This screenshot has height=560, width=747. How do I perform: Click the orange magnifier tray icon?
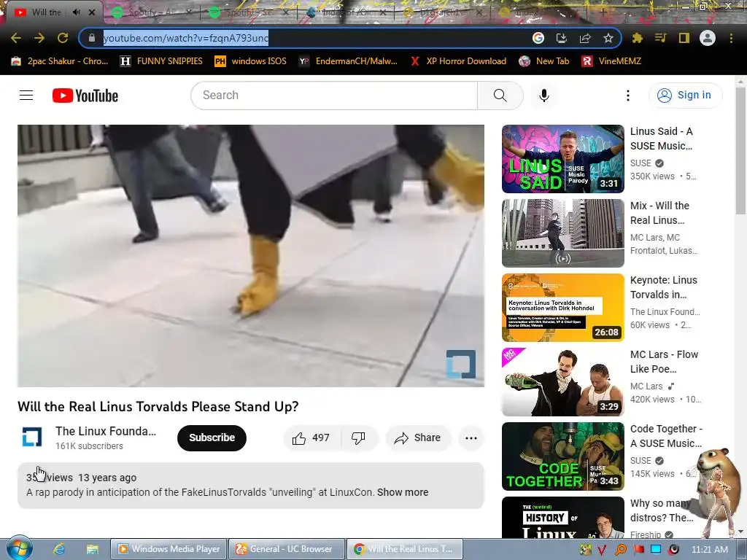point(620,550)
